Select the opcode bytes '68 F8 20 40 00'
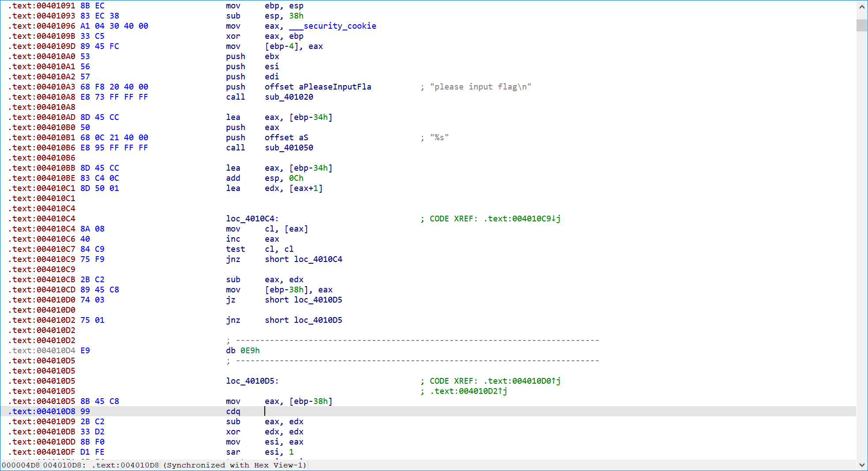The width and height of the screenshot is (868, 471). click(x=114, y=87)
